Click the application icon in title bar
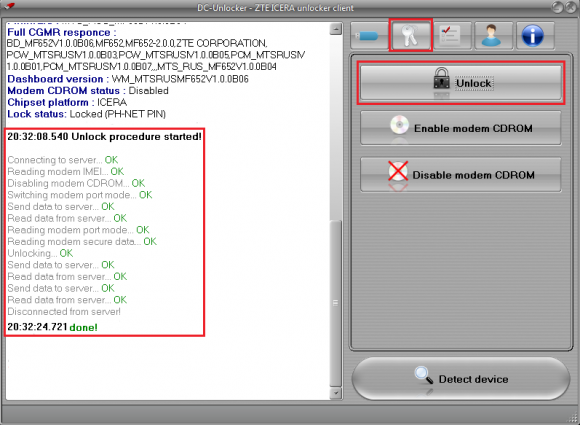580x425 pixels. (x=10, y=6)
